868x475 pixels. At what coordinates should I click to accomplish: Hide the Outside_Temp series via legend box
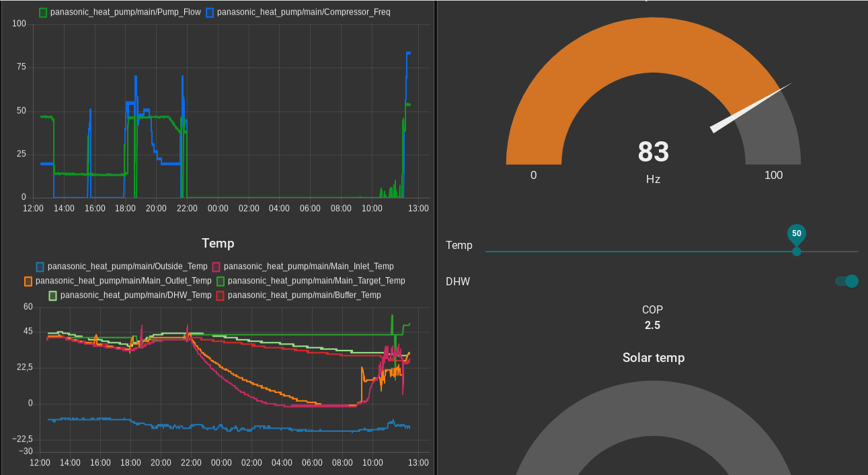40,266
